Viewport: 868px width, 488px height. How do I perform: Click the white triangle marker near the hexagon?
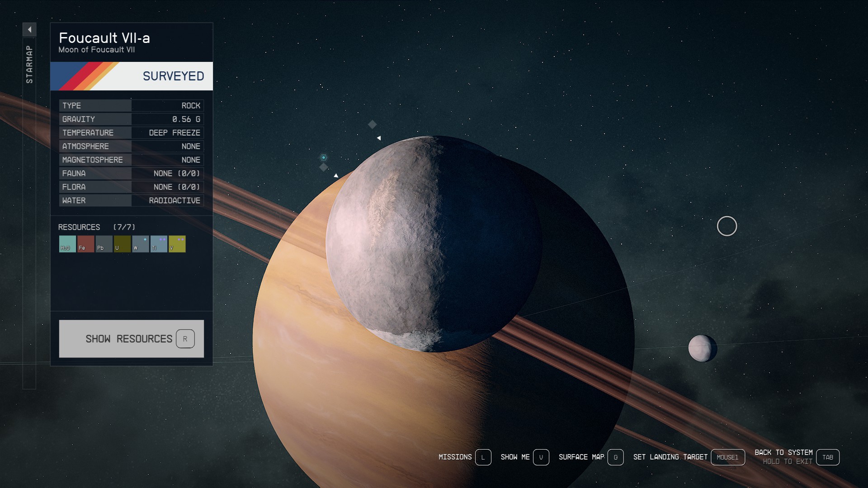click(x=336, y=175)
